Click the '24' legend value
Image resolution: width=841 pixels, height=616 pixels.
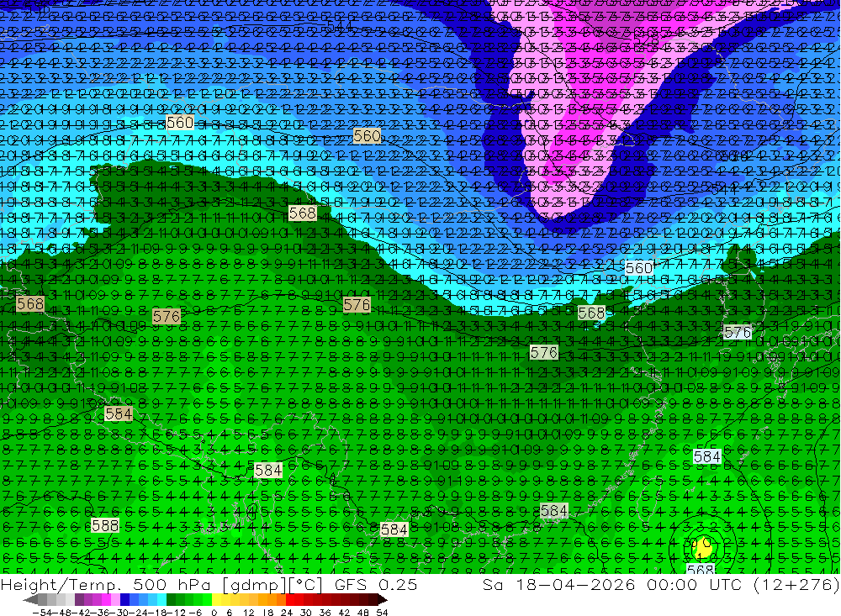pos(287,613)
